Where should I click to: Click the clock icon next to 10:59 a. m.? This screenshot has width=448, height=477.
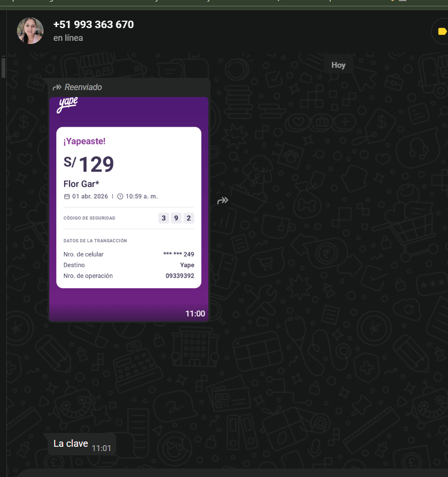(120, 197)
